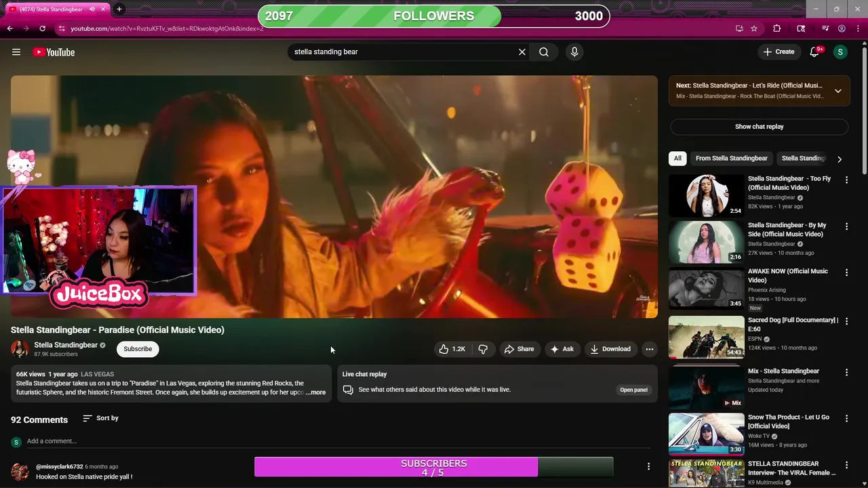
Task: Open Snow Tha Product Let U Go title
Action: pos(789,422)
